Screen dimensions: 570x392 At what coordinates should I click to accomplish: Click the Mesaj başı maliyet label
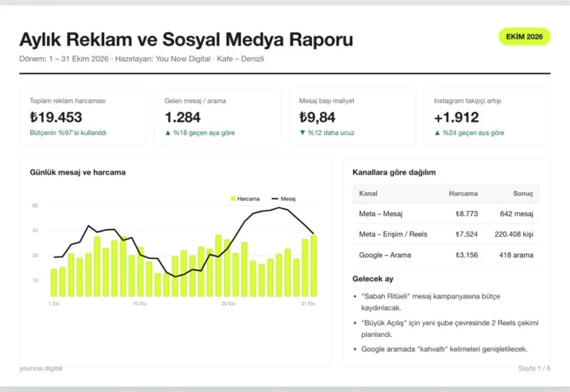click(327, 101)
